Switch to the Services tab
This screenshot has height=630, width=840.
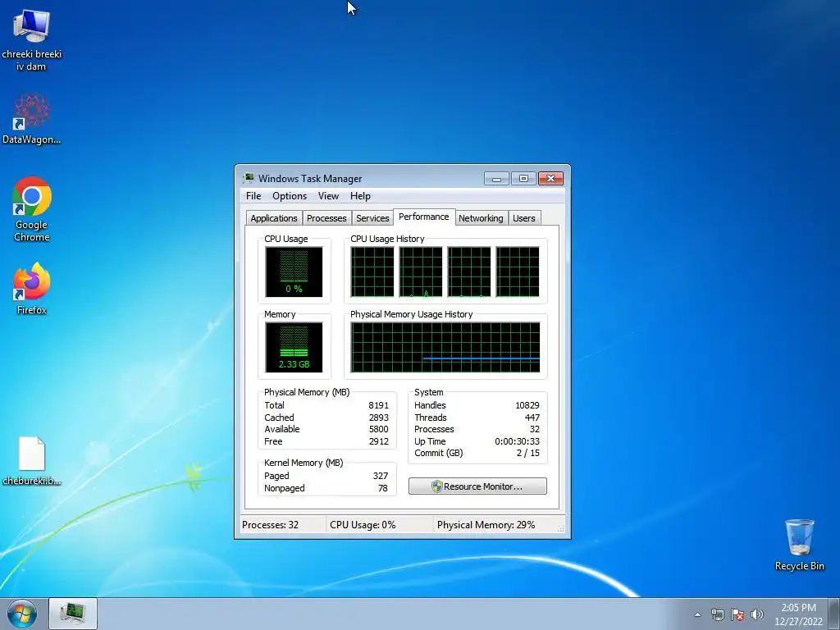point(372,218)
